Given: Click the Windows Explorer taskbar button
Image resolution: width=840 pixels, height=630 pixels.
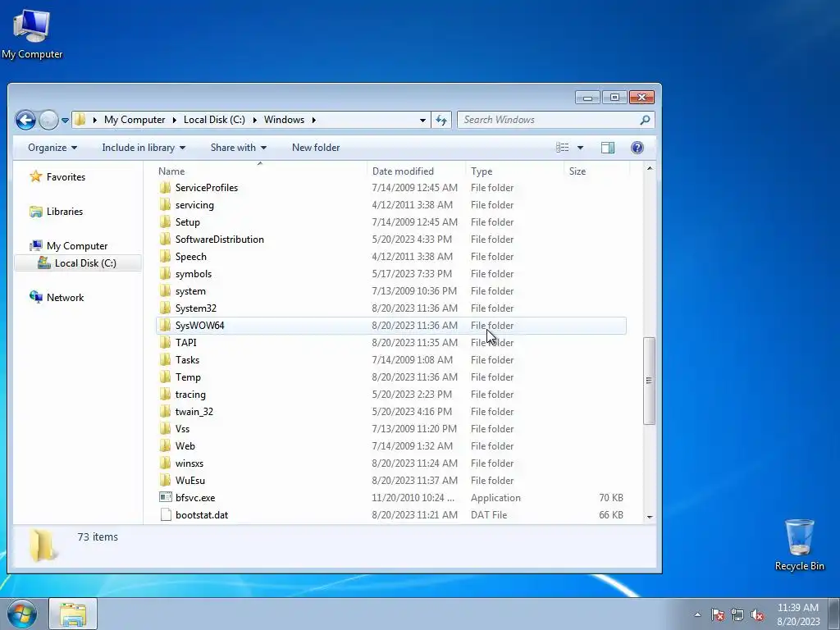Looking at the screenshot, I should tap(73, 614).
